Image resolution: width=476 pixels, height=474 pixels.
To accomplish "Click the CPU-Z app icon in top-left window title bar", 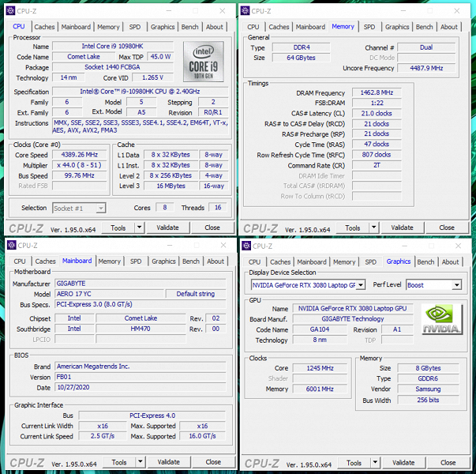I will [x=10, y=11].
